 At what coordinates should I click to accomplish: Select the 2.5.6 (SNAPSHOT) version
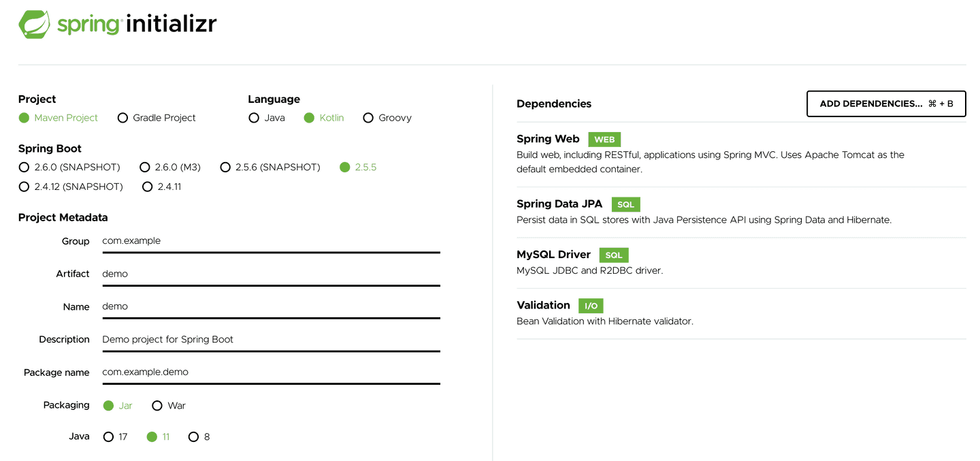225,167
